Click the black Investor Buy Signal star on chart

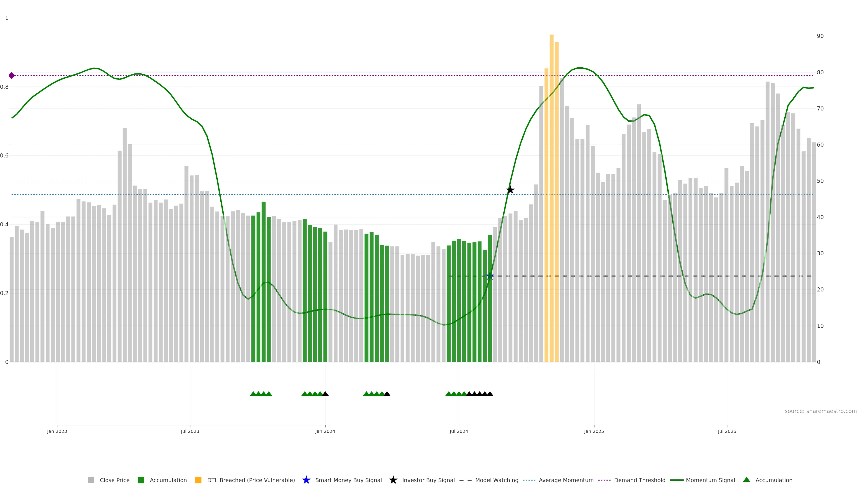(x=510, y=190)
